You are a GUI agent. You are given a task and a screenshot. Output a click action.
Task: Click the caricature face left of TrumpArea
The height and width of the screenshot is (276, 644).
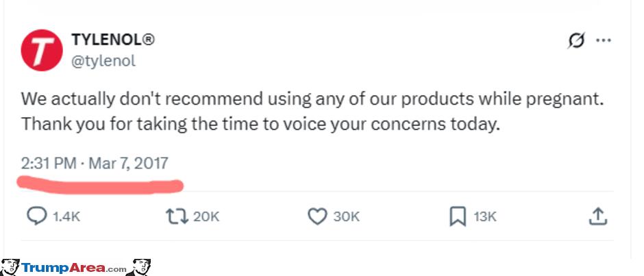pyautogui.click(x=10, y=267)
